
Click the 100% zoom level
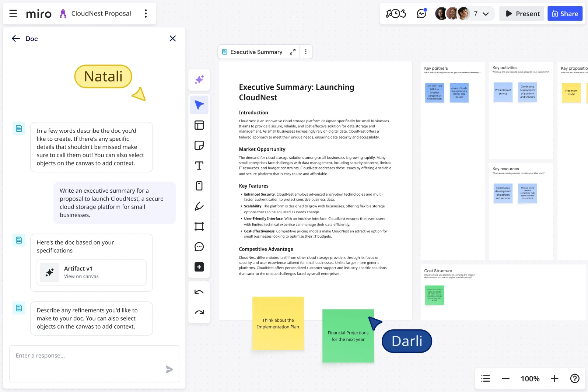click(x=530, y=379)
